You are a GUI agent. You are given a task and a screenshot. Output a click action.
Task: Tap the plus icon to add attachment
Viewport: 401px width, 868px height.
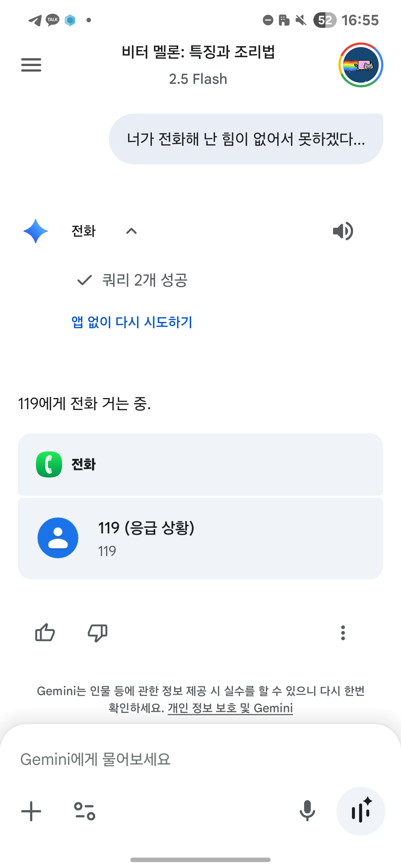pyautogui.click(x=31, y=811)
